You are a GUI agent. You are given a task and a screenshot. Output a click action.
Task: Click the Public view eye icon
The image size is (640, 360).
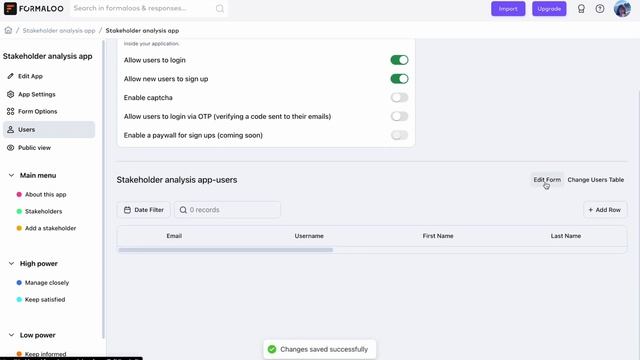(11, 148)
